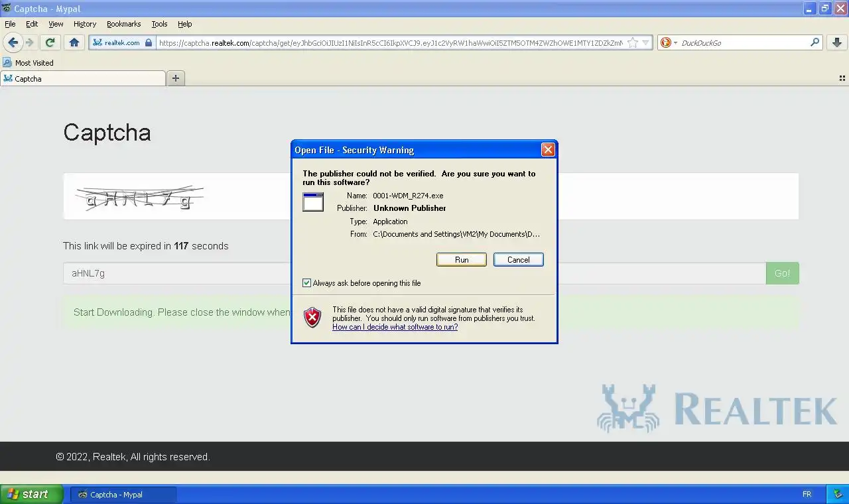Click Cancel in the security warning dialog

tap(519, 260)
